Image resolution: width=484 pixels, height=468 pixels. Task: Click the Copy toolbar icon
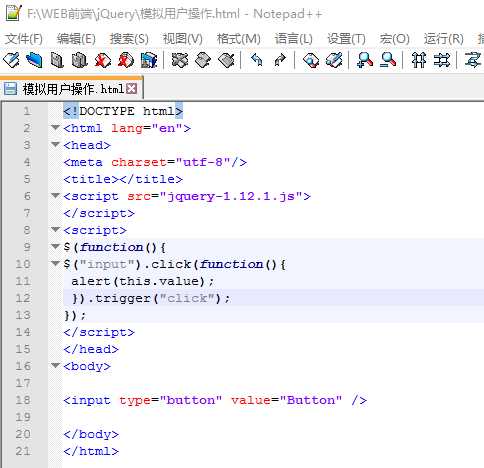coord(203,60)
